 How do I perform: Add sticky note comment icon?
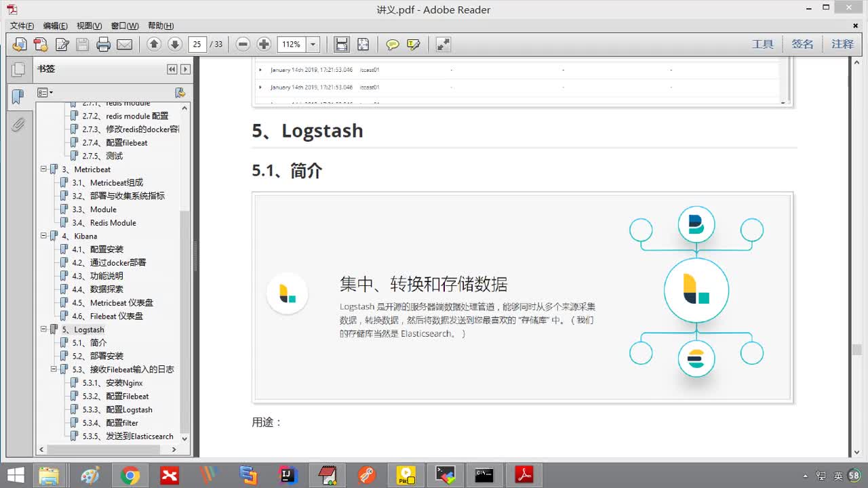pos(393,45)
